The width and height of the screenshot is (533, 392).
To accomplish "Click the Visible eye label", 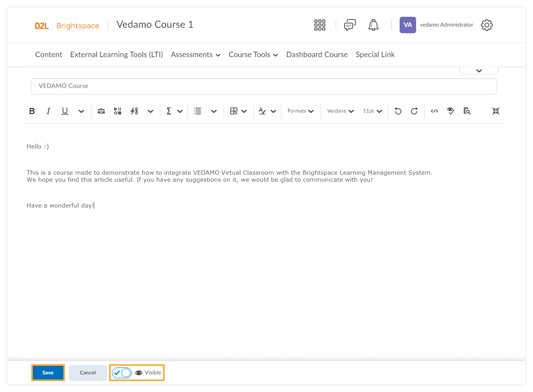I will click(x=148, y=373).
